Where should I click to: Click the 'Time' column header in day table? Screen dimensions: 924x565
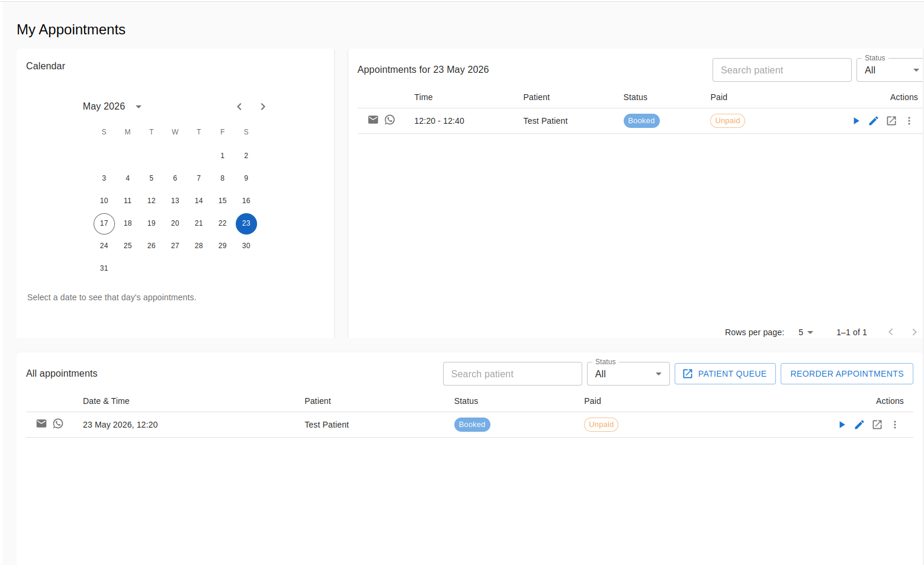[x=423, y=97]
